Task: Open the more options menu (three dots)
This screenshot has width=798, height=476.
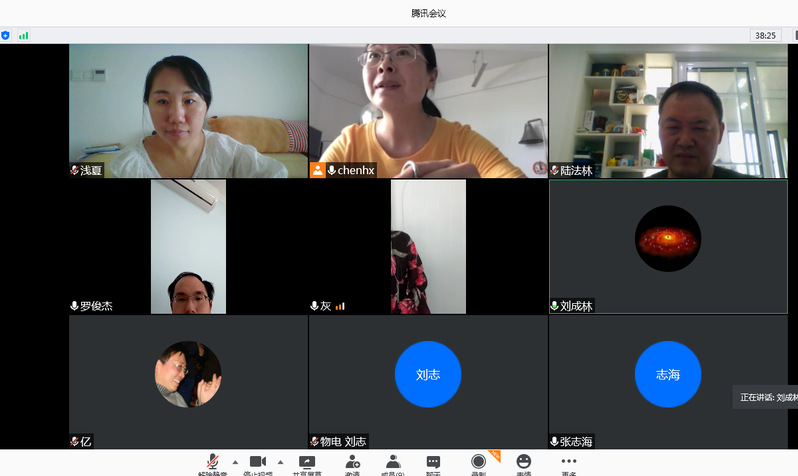Action: tap(569, 462)
